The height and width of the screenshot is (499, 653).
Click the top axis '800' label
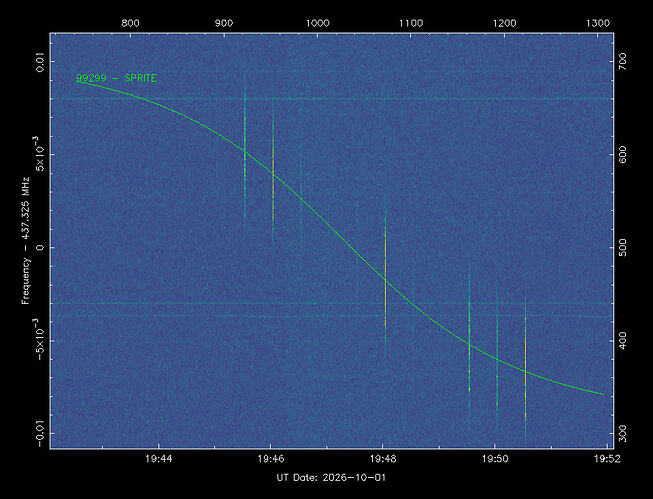pos(130,23)
